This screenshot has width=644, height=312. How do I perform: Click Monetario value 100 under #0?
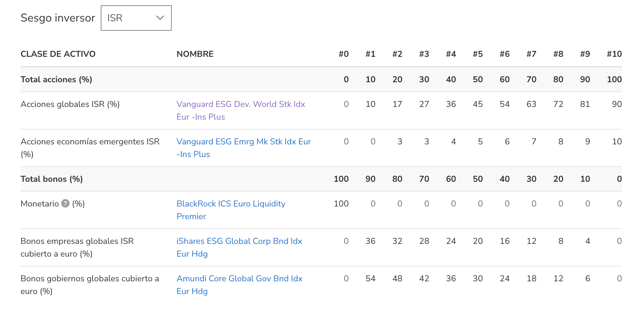point(341,204)
